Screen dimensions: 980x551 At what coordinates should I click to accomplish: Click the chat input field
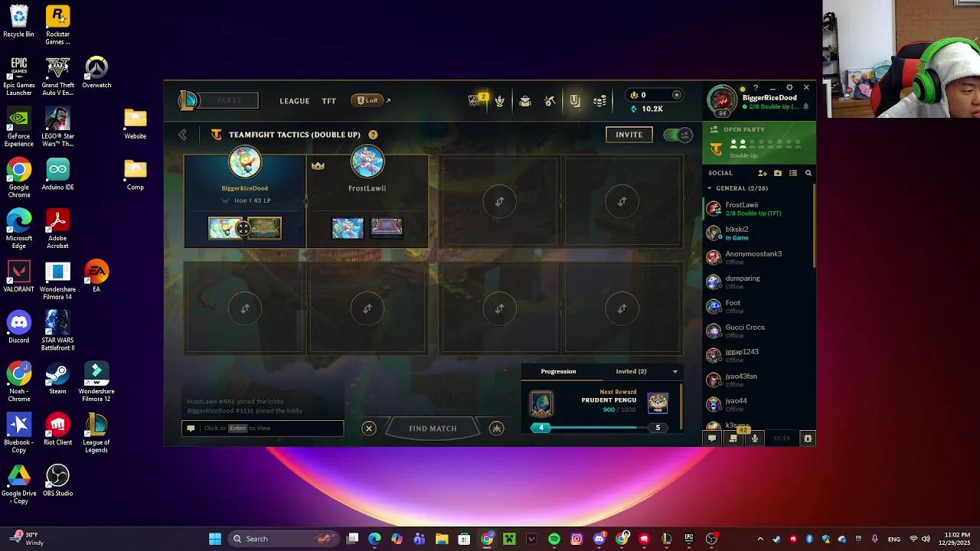[263, 428]
